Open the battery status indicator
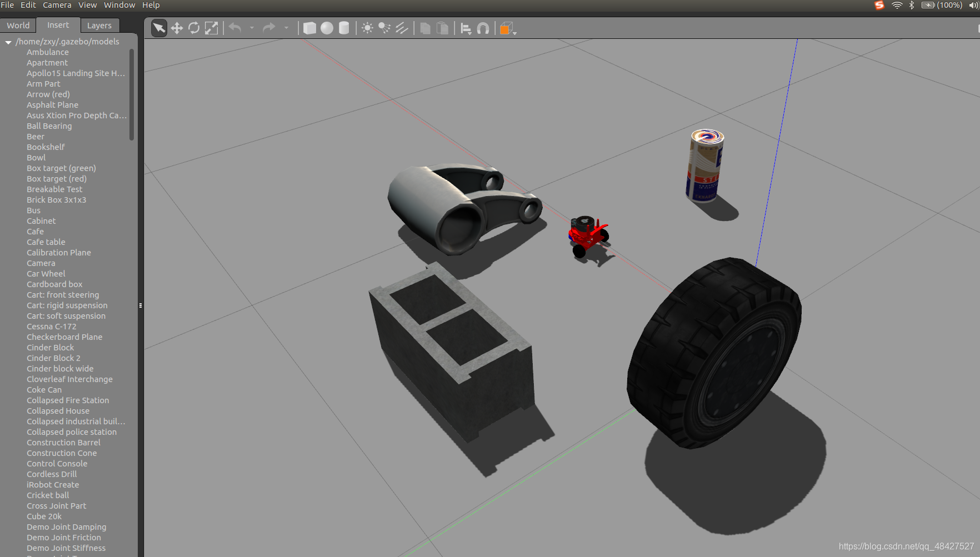This screenshot has width=980, height=557. click(942, 5)
